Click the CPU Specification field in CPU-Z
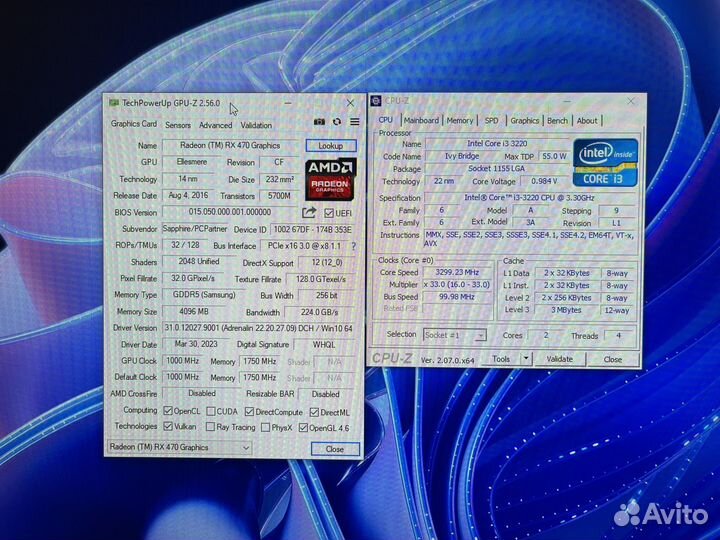The image size is (720, 540). coord(529,198)
